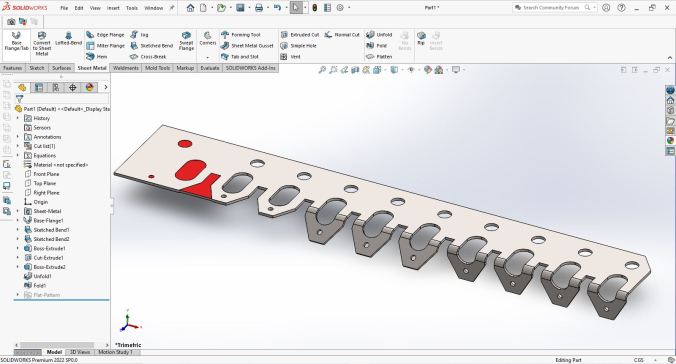The width and height of the screenshot is (676, 364).
Task: Open the DimXpertManager tab icon
Action: pos(72,88)
